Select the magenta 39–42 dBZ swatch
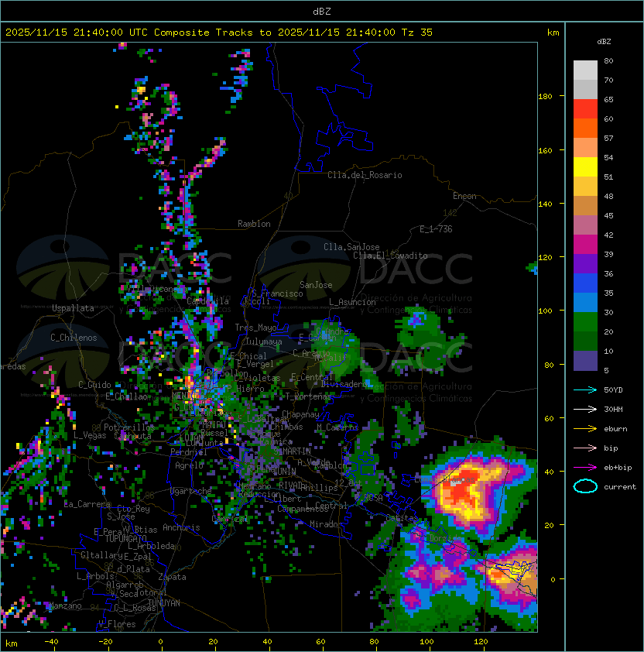The width and height of the screenshot is (644, 652). (585, 245)
